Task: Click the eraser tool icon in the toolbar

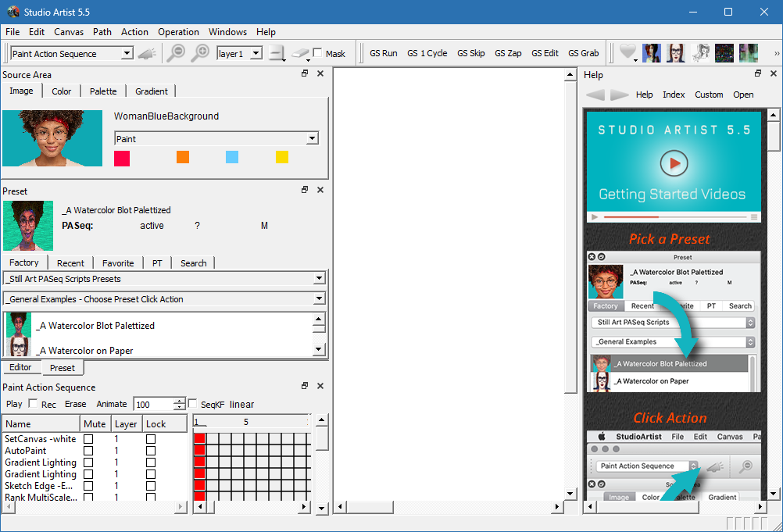Action: (301, 53)
